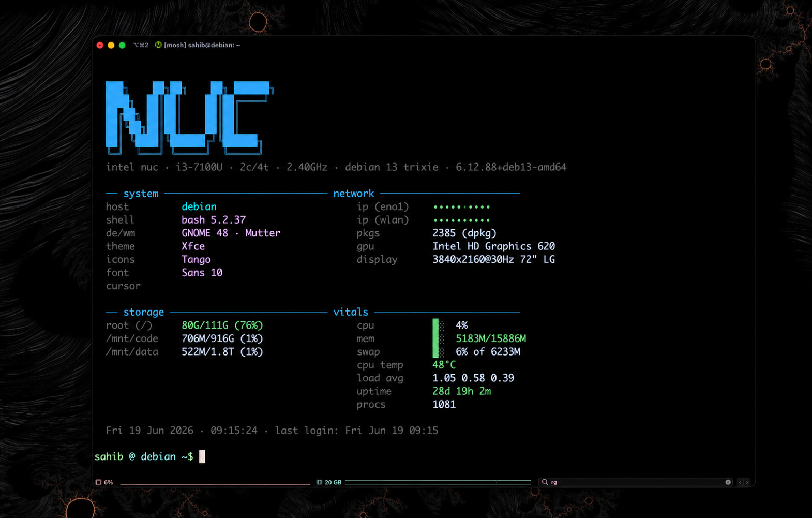The image size is (812, 518).
Task: Click '522M/1.8T (1%)' for /mnt/data
Action: tap(222, 352)
